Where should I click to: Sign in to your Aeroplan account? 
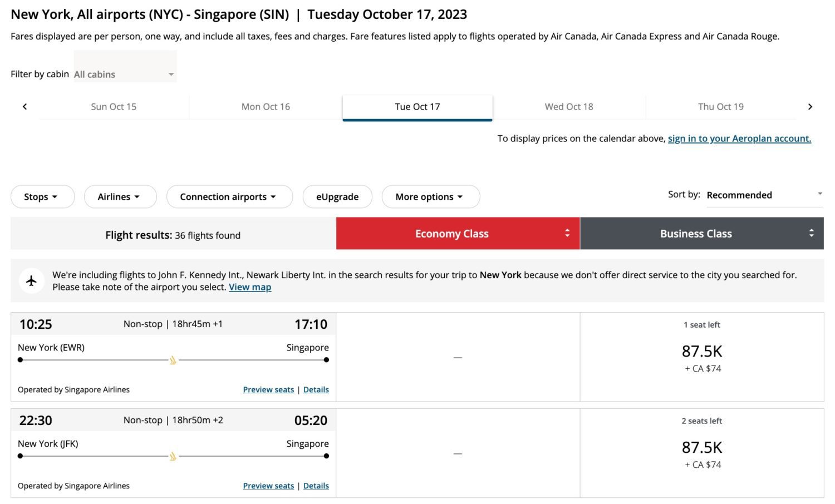739,138
